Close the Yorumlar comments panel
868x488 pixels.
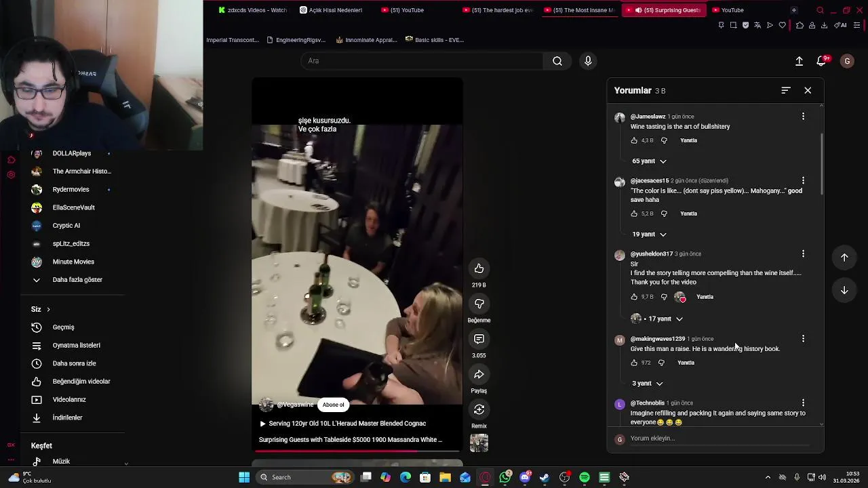(808, 90)
